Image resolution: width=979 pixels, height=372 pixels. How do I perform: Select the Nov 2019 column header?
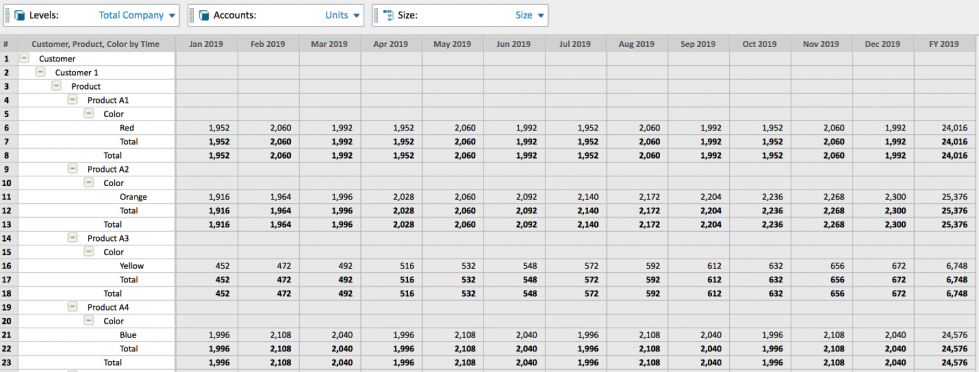821,44
